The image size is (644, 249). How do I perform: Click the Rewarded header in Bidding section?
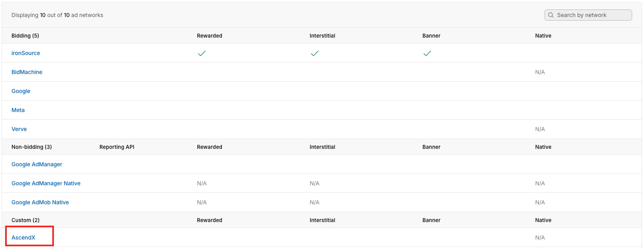210,36
